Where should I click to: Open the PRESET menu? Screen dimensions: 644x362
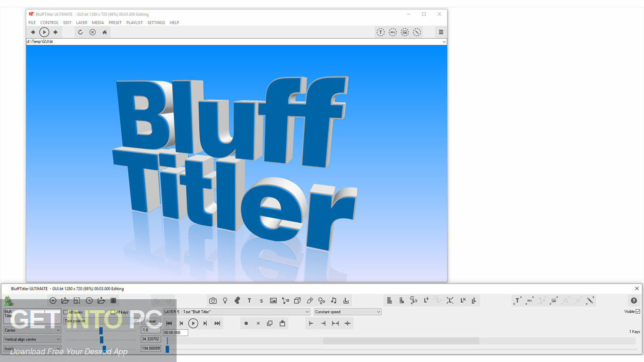(x=115, y=23)
